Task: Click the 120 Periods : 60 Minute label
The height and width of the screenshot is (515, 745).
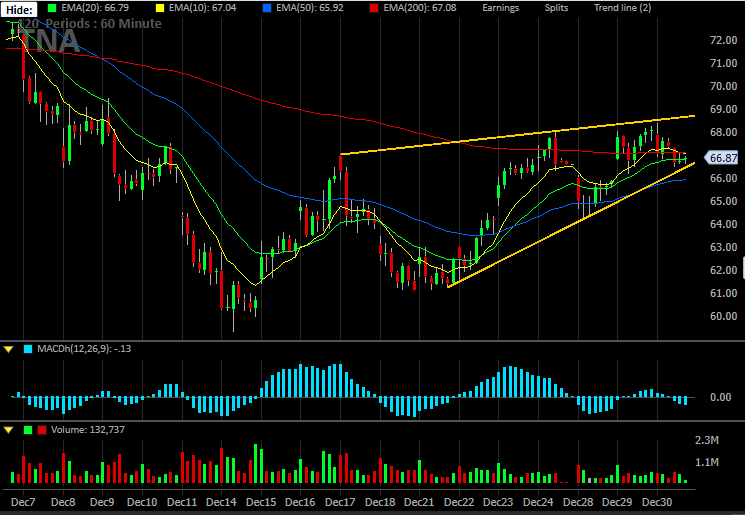Action: [x=91, y=24]
